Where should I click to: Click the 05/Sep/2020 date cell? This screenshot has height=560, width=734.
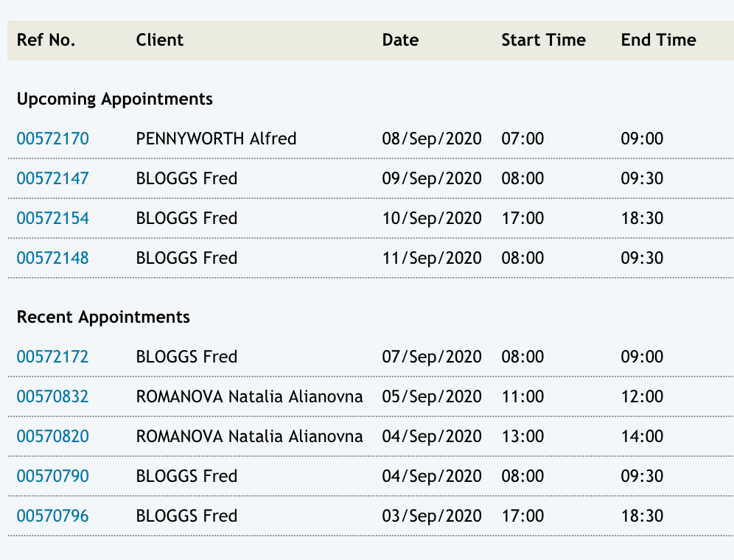click(432, 396)
